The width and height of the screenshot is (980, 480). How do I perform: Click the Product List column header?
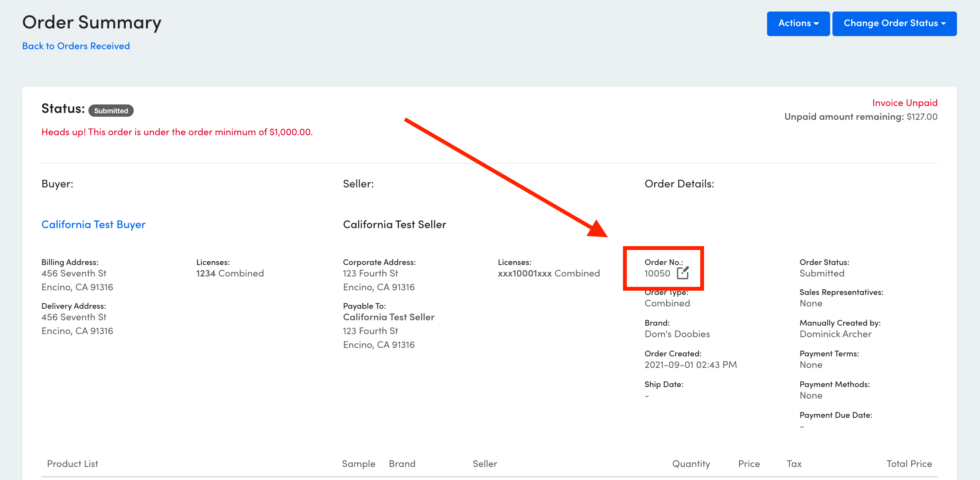[73, 464]
